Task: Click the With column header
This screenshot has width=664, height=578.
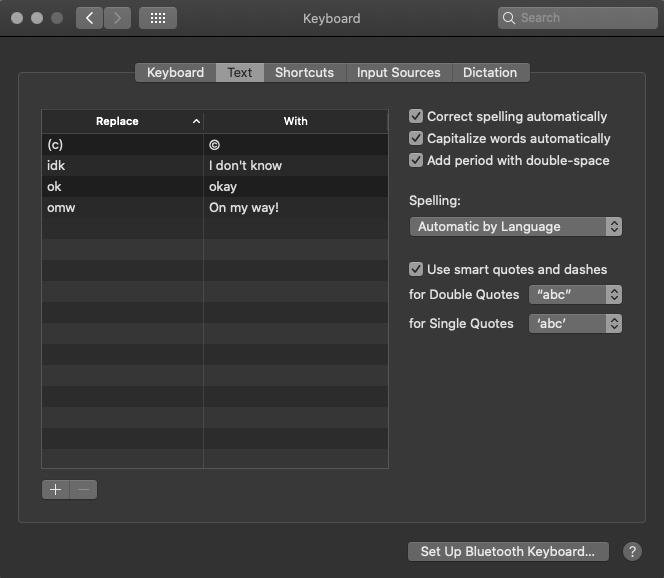Action: click(x=296, y=121)
